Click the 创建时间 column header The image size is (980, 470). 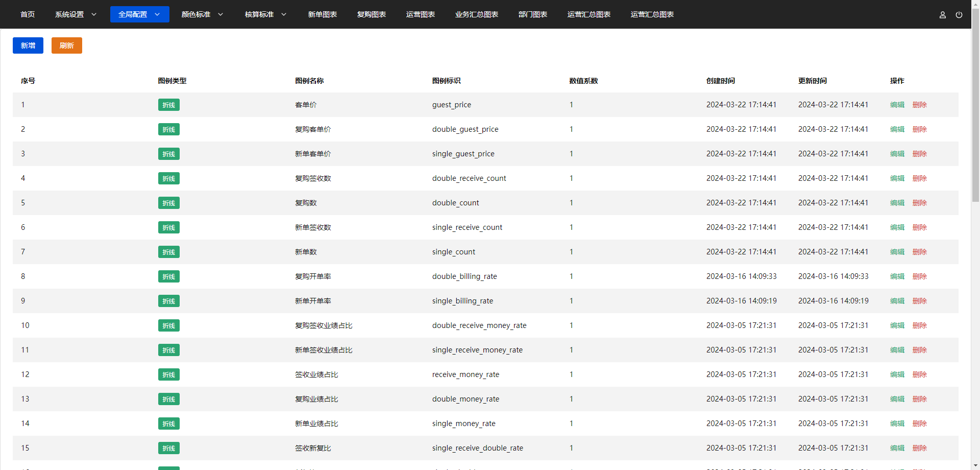click(721, 81)
